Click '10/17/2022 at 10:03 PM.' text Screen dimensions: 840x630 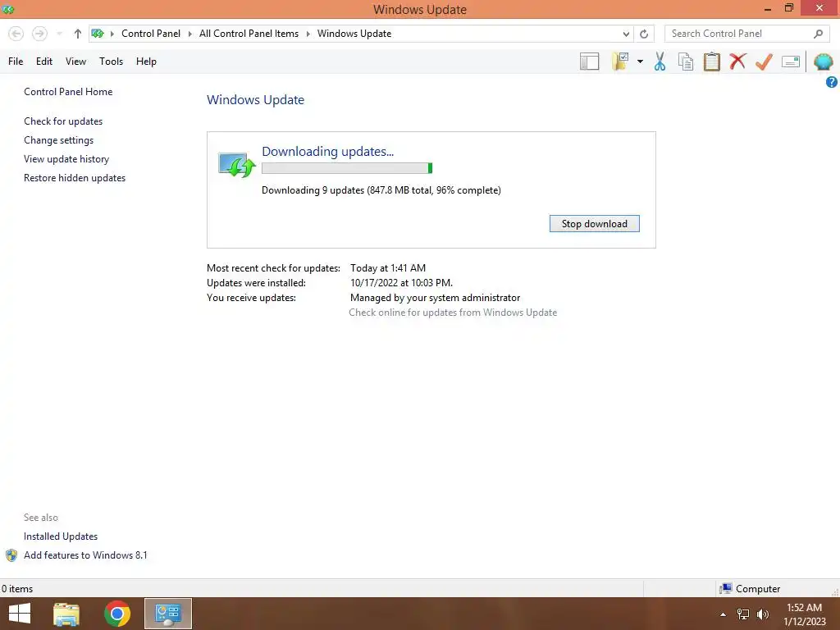[x=401, y=283]
